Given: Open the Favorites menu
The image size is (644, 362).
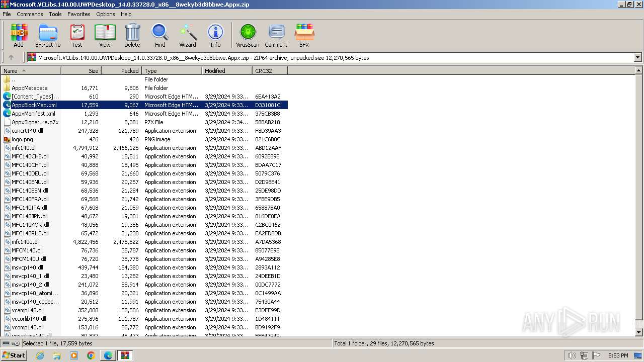Looking at the screenshot, I should coord(79,14).
